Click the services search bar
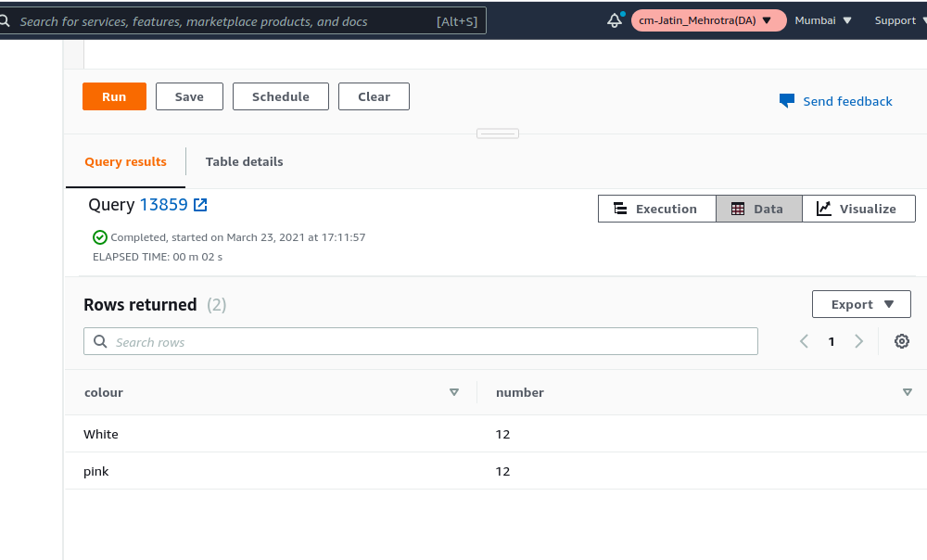Viewport: 927px width, 560px height. click(x=241, y=20)
